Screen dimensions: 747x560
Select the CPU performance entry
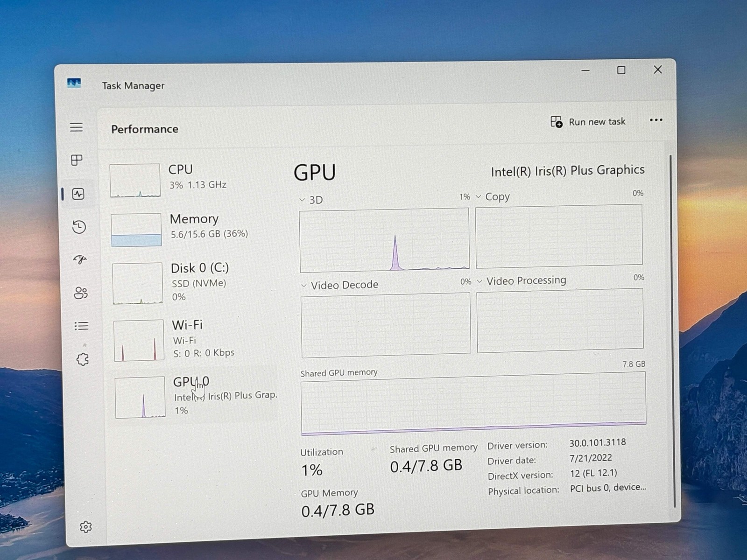point(191,180)
